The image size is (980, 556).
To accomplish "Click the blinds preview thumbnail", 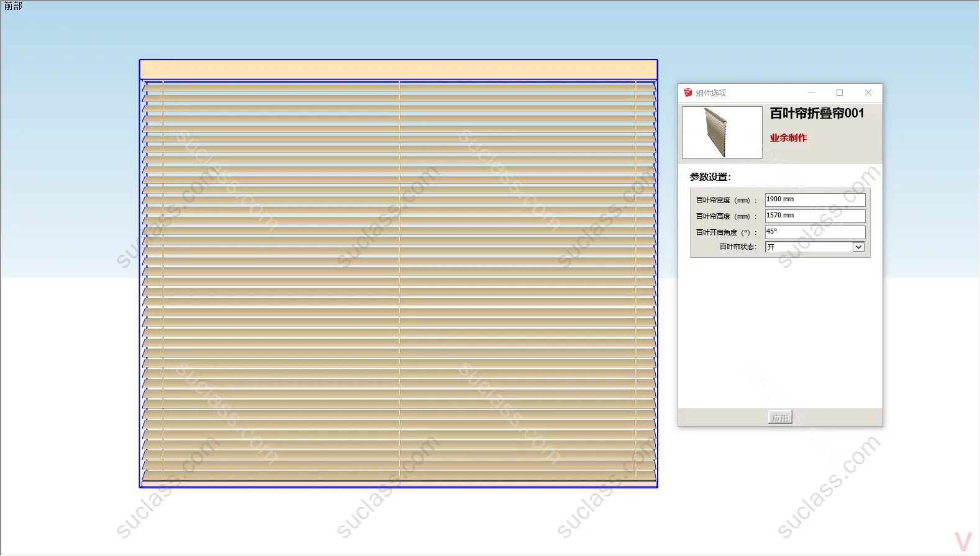I will pos(722,132).
